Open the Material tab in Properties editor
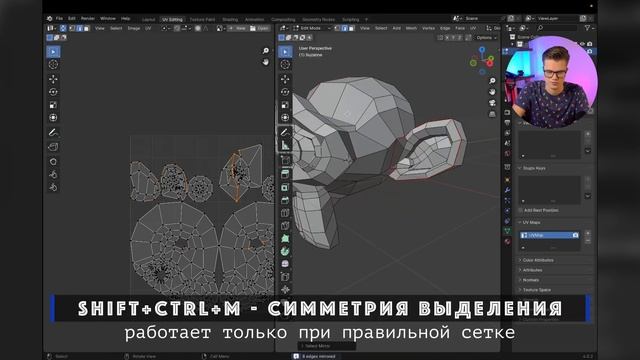Image resolution: width=640 pixels, height=360 pixels. coord(507,241)
